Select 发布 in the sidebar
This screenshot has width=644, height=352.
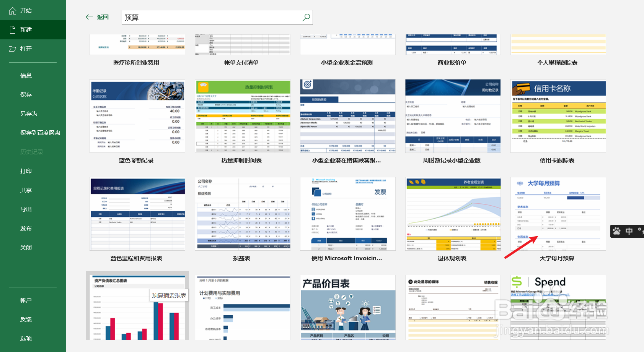coord(26,229)
